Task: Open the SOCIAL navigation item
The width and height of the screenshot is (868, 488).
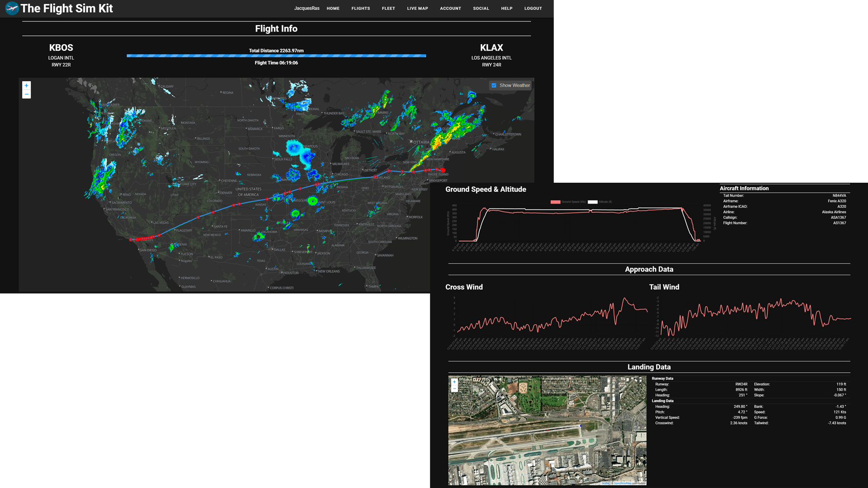Action: click(481, 9)
